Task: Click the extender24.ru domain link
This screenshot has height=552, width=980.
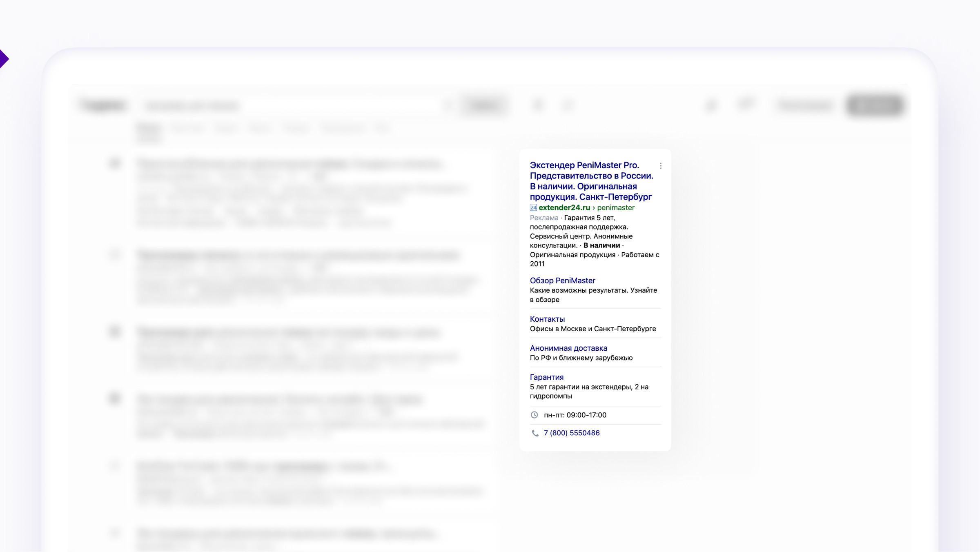Action: (564, 207)
